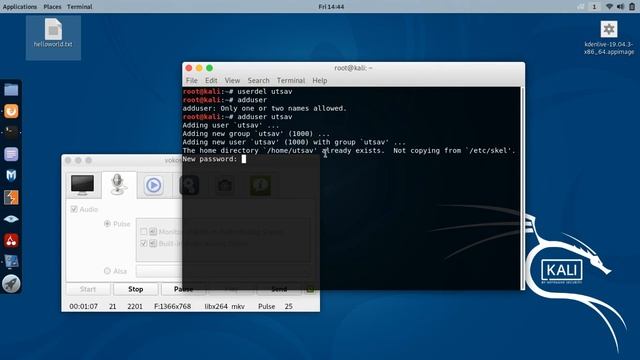Open the clock showing Fri 14:44
Screen dimensions: 640x360
[331, 7]
